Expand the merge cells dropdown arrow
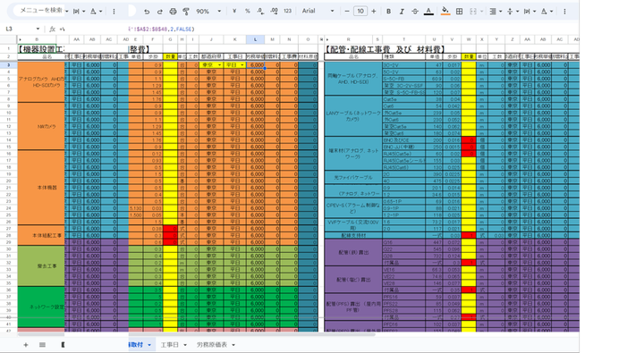Screen dimensions: 644x353 pos(482,12)
